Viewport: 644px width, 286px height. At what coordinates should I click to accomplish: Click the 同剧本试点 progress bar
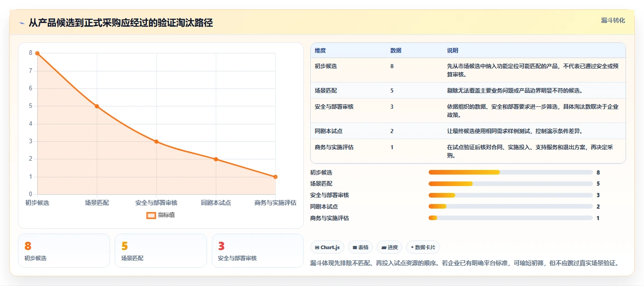[x=511, y=206]
